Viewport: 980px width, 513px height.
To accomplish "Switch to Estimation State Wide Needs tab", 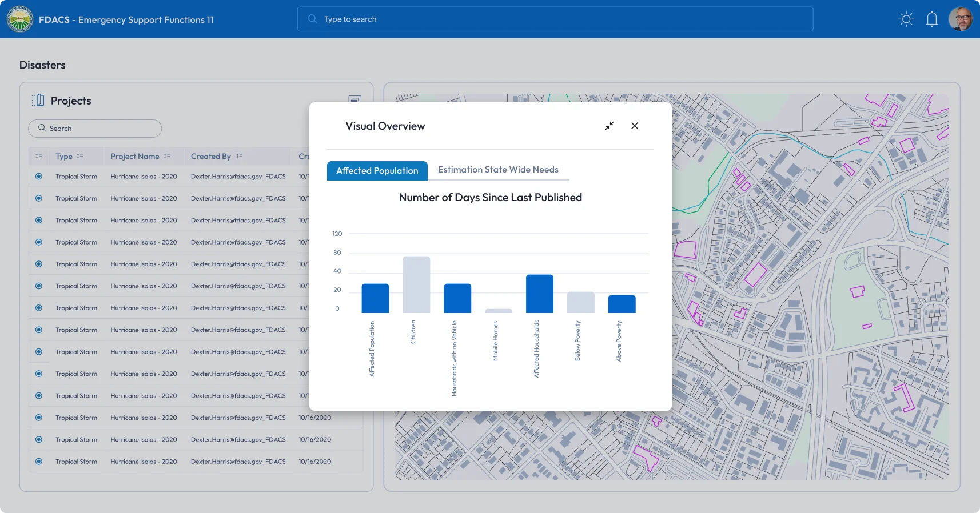I will tap(497, 170).
